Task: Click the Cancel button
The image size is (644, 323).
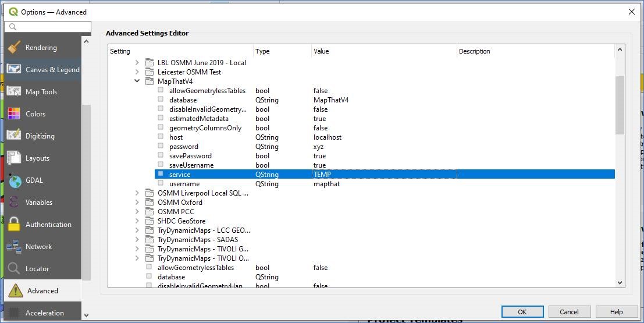Action: click(x=570, y=312)
